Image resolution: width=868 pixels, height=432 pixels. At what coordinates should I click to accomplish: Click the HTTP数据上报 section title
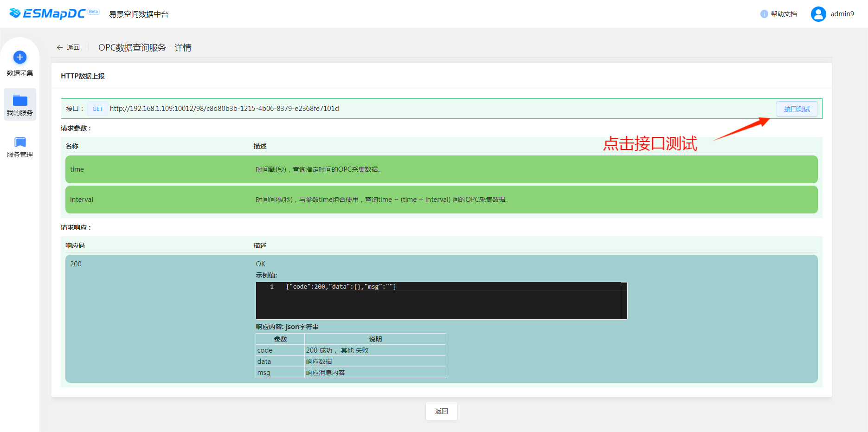[83, 76]
